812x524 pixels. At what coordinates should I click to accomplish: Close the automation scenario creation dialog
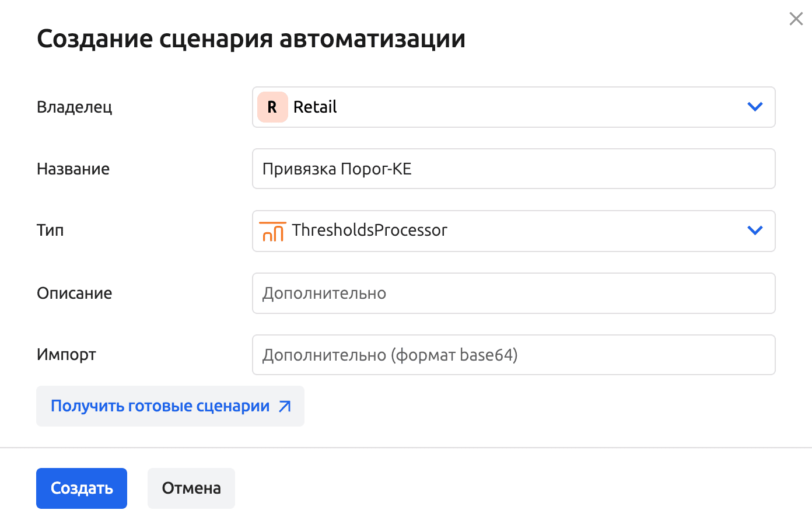pos(796,19)
